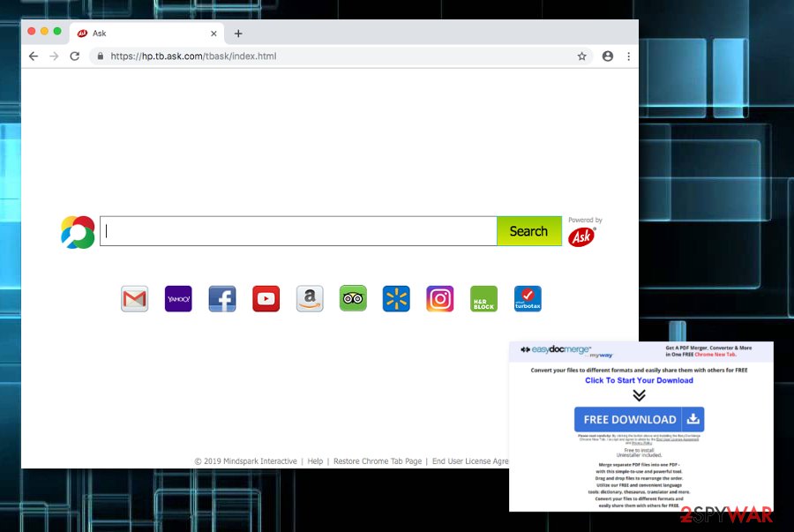Screen dimensions: 794x532
Task: Click the blue FREE DOWNLOAD button
Action: (639, 419)
